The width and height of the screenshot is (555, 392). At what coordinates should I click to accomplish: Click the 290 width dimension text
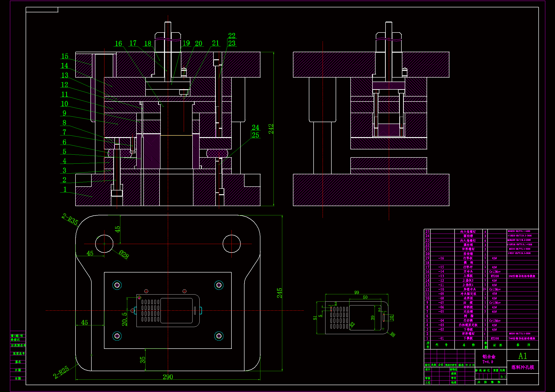coord(168,377)
